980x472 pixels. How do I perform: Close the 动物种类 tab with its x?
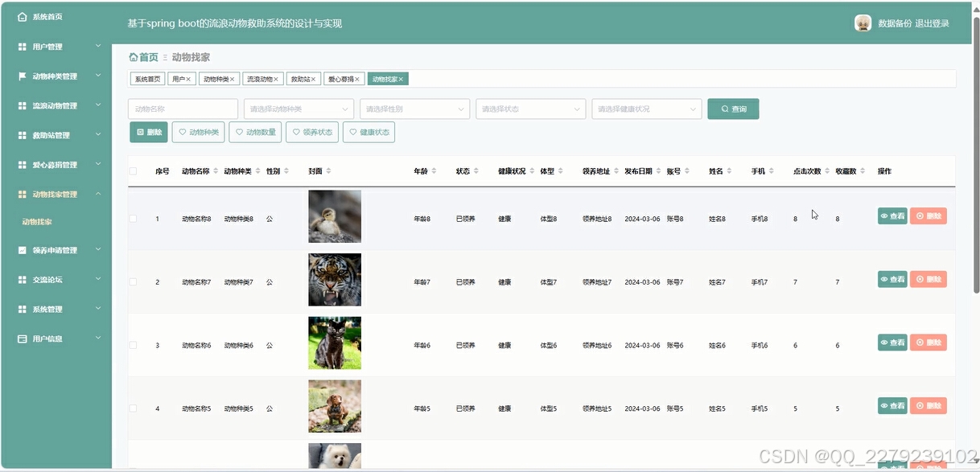pos(233,79)
